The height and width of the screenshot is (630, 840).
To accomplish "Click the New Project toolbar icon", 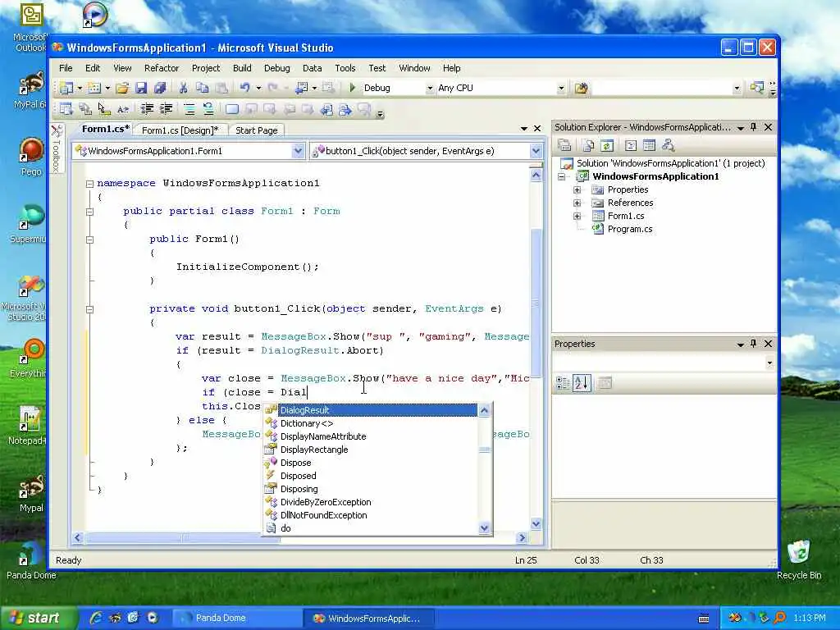I will [67, 88].
